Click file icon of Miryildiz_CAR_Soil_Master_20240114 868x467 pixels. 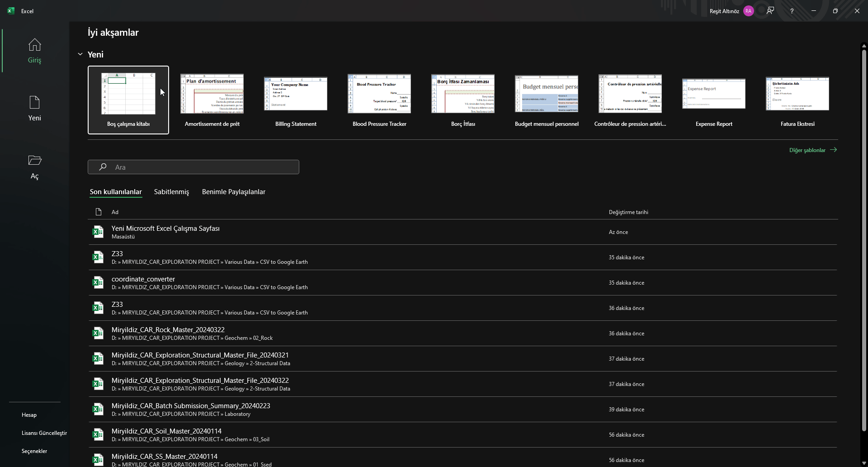(x=98, y=434)
